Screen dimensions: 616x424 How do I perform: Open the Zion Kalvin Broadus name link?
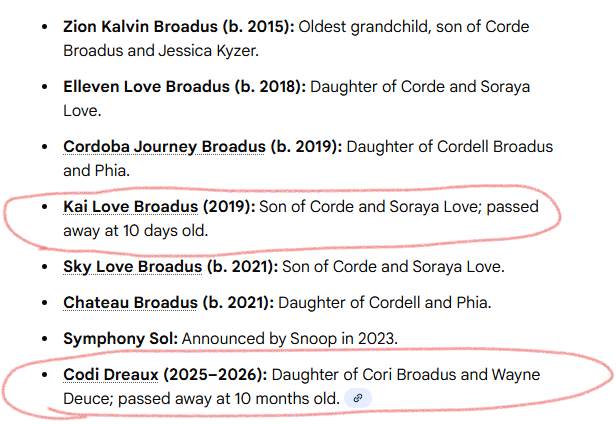pyautogui.click(x=146, y=26)
